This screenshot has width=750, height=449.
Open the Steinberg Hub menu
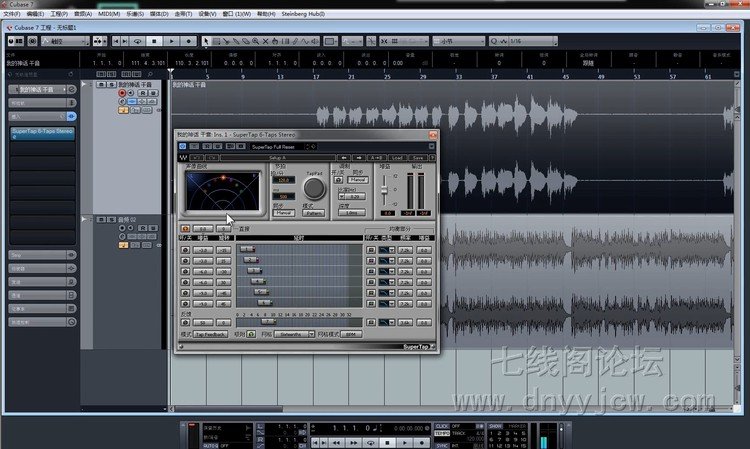[x=303, y=14]
